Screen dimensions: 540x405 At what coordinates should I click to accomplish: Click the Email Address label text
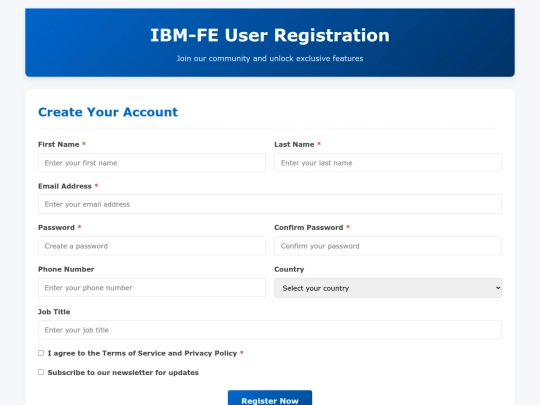click(65, 186)
